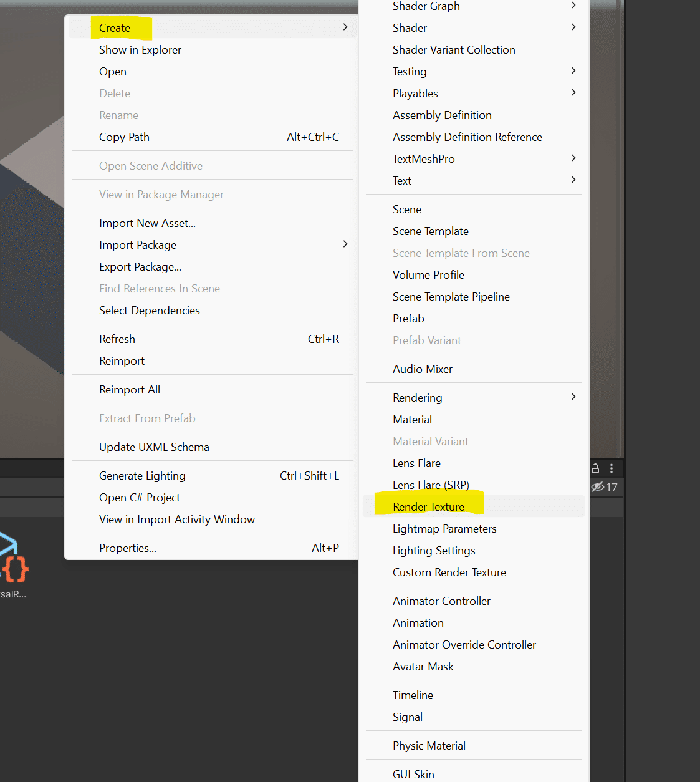The height and width of the screenshot is (782, 700).
Task: Expand the Testing submenu arrow
Action: click(x=573, y=70)
